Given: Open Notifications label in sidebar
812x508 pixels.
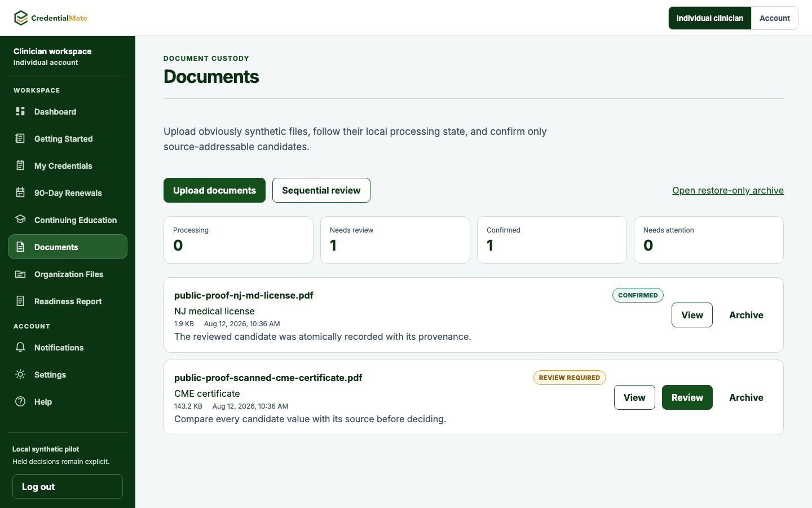Looking at the screenshot, I should tap(59, 348).
